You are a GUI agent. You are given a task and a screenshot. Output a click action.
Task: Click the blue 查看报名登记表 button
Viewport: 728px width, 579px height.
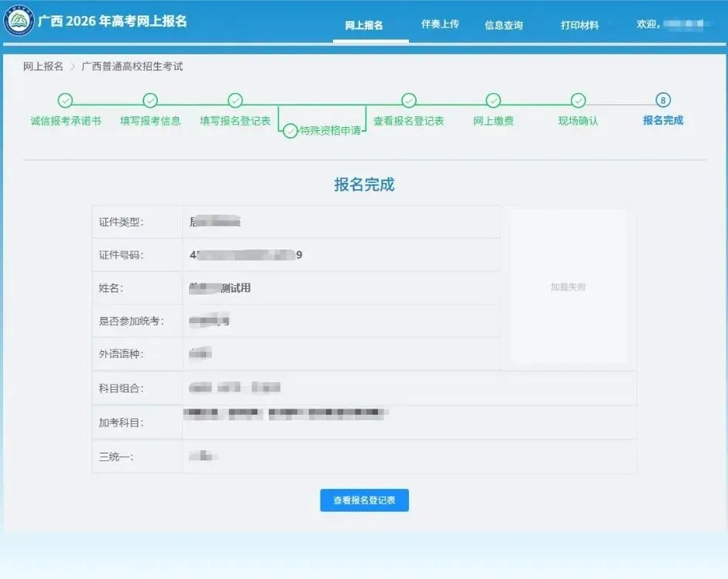(x=365, y=500)
